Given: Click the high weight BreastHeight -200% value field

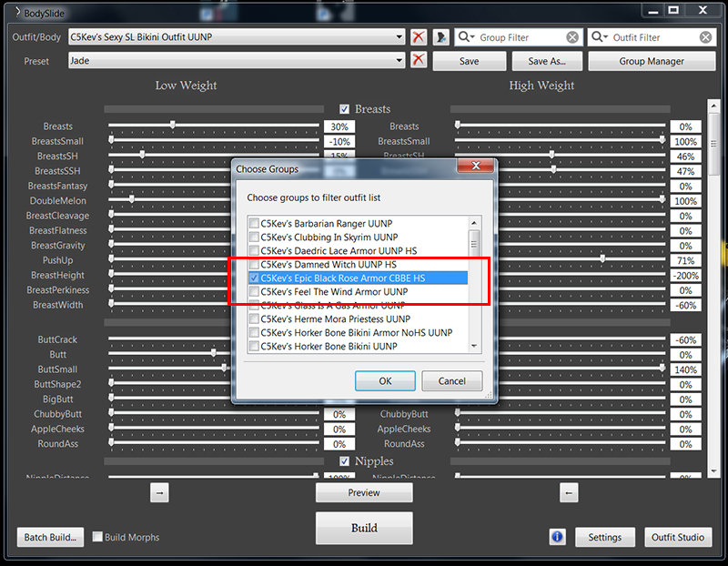Looking at the screenshot, I should 686,276.
